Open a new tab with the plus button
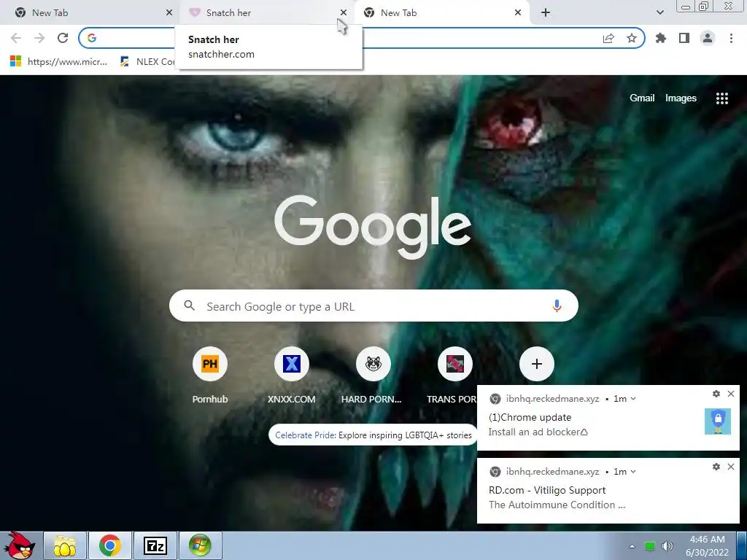747x560 pixels. click(546, 13)
